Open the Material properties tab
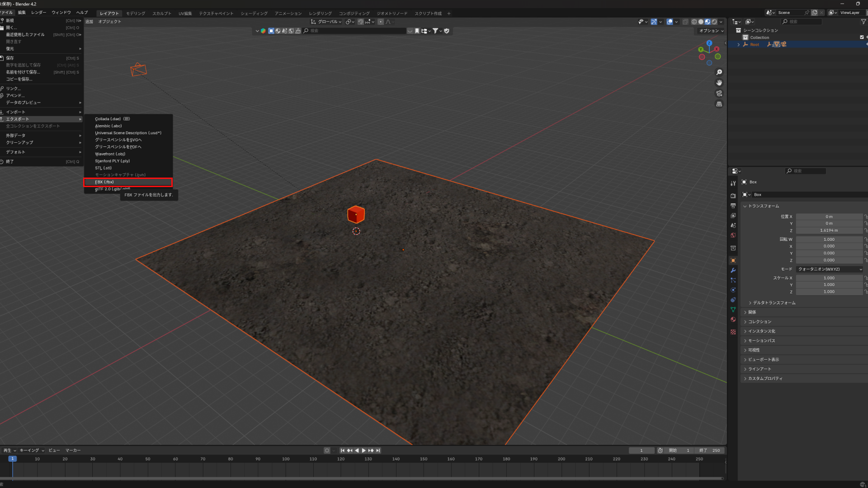Image resolution: width=868 pixels, height=488 pixels. 733,319
